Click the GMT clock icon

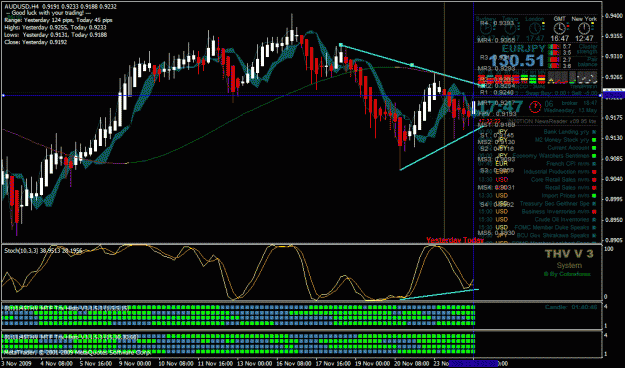click(x=559, y=28)
